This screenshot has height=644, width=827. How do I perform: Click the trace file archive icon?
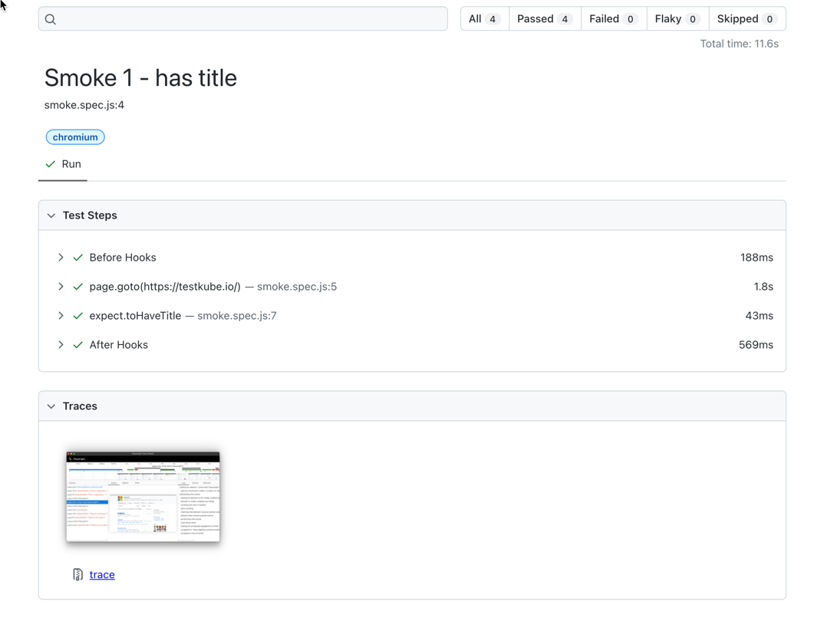tap(77, 574)
